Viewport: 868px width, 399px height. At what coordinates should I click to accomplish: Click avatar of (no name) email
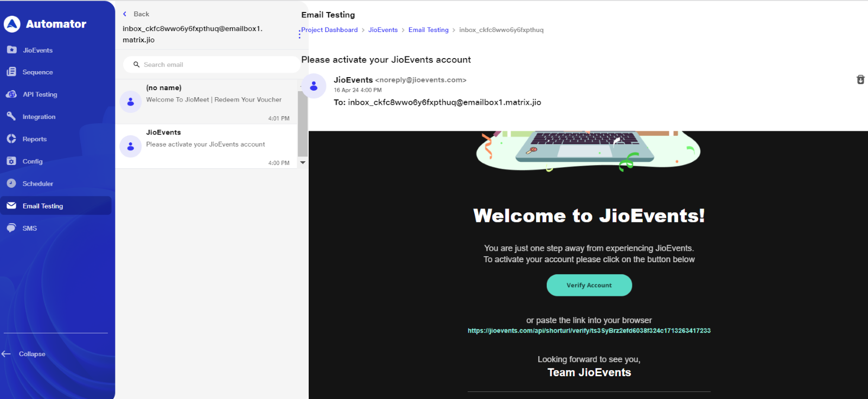tap(130, 102)
